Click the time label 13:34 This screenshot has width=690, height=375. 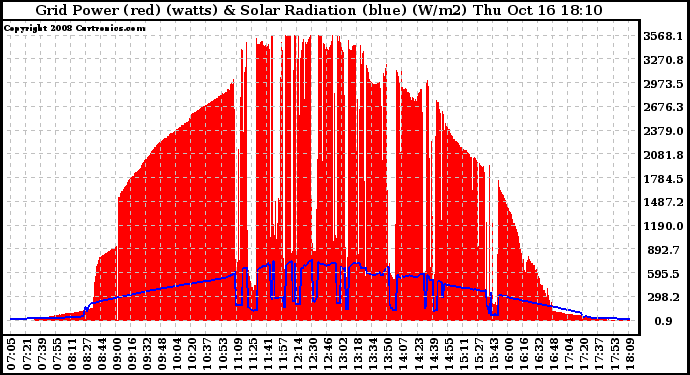pos(373,354)
